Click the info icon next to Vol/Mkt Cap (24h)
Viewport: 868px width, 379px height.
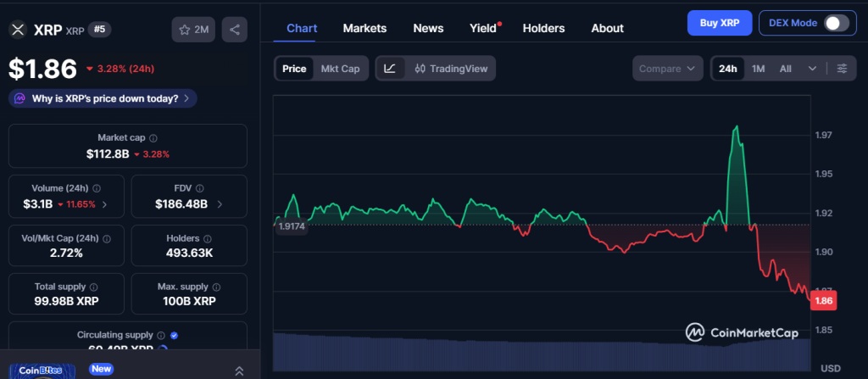click(x=107, y=239)
